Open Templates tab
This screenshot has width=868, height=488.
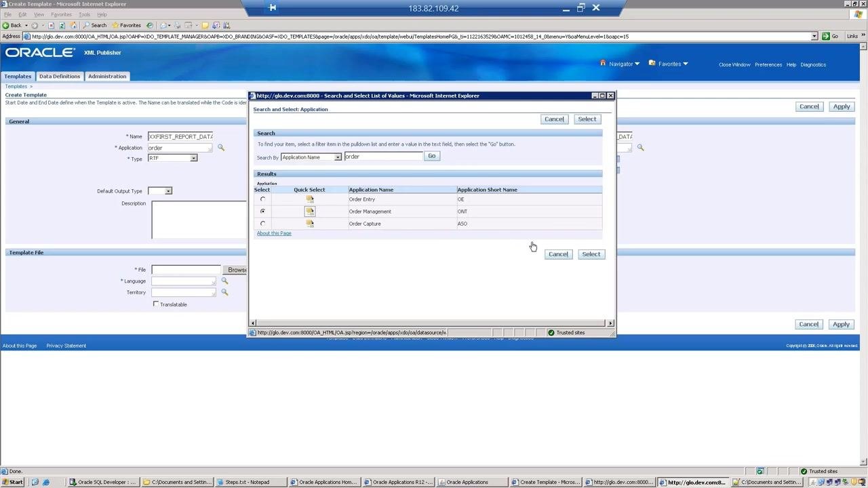point(18,76)
